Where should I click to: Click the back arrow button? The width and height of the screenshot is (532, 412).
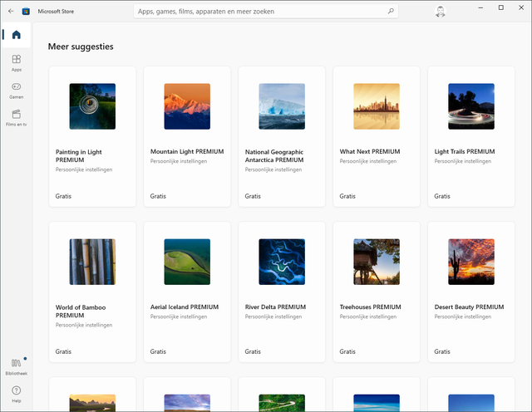[10, 12]
